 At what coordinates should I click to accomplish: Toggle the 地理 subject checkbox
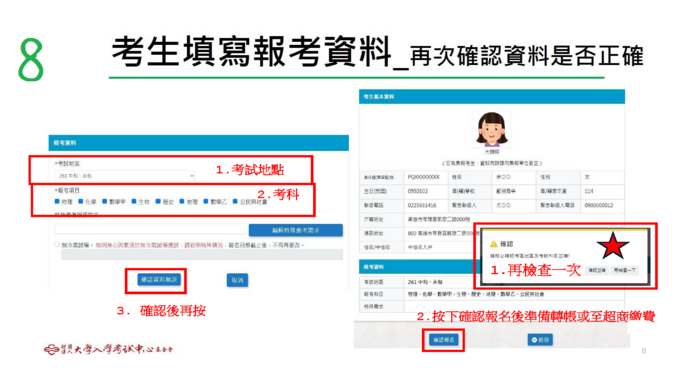pyautogui.click(x=182, y=201)
